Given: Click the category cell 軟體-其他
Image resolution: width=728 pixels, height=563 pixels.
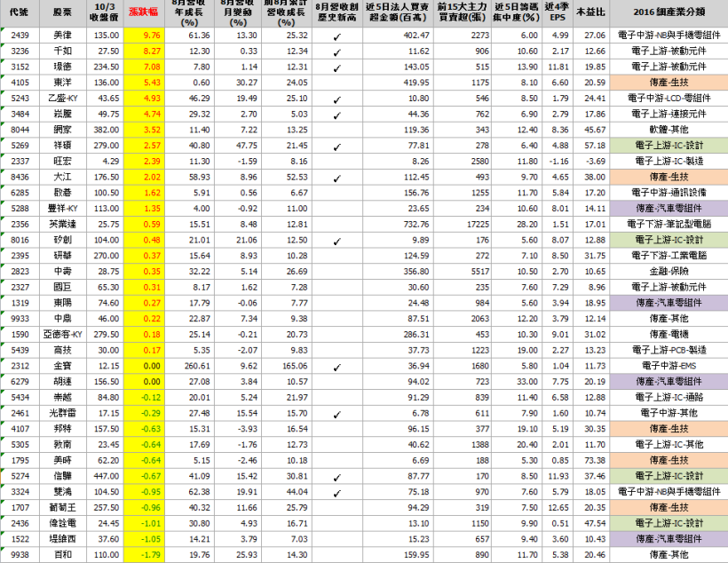Looking at the screenshot, I should 669,130.
